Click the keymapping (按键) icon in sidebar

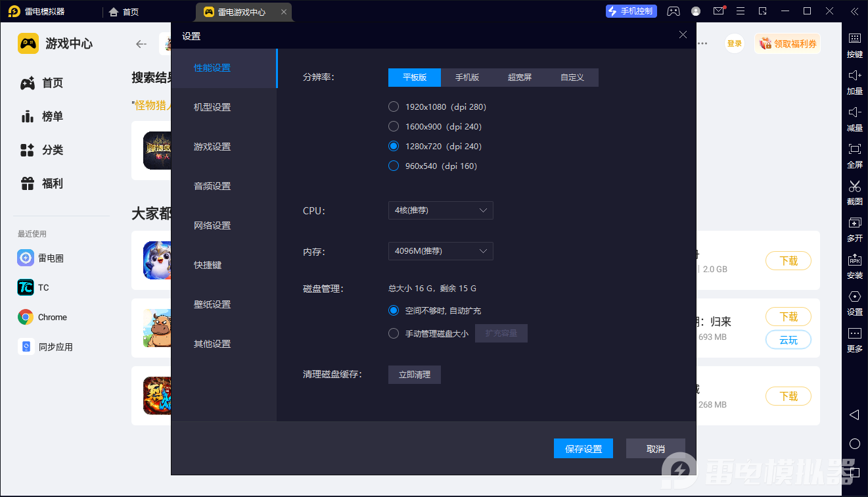tap(854, 39)
